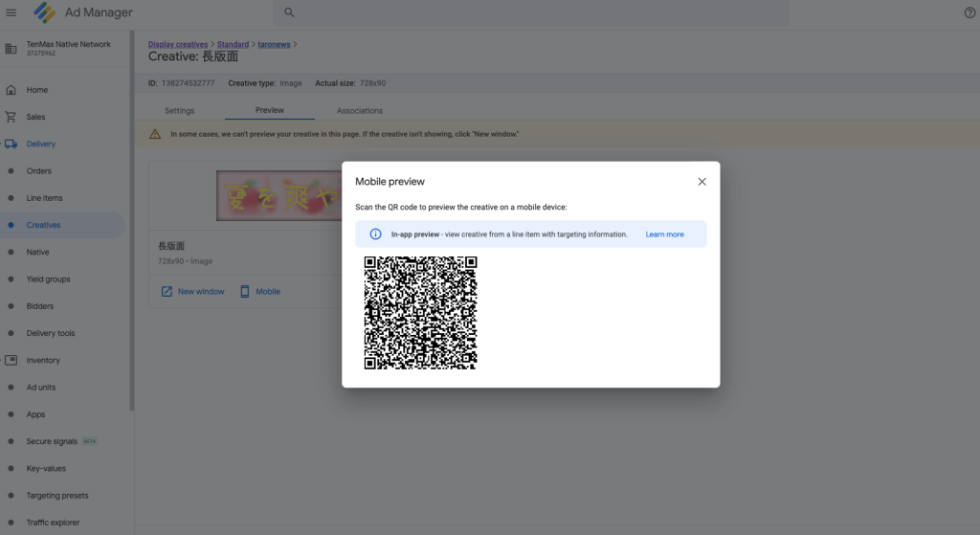Click the New window button
This screenshot has width=980, height=535.
click(193, 291)
